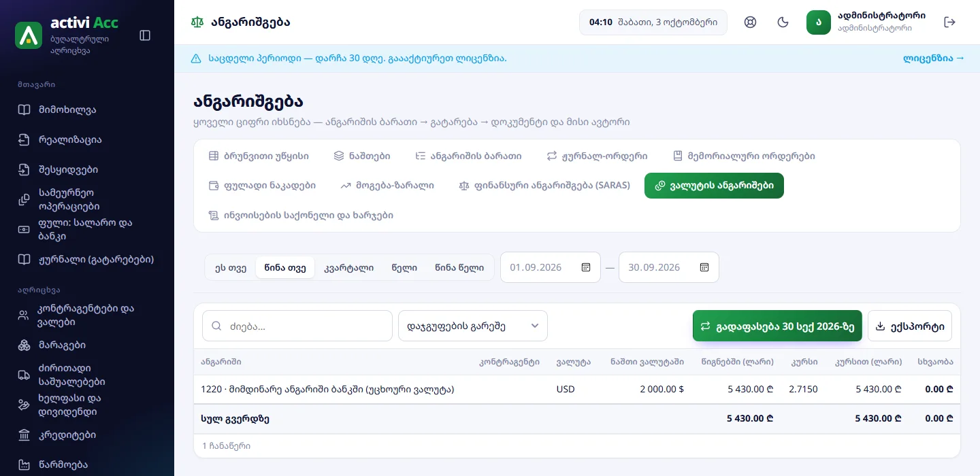Open ჟურნალი (გატარებები) in the sidebar
Screen dimensions: 980x476
point(87,259)
